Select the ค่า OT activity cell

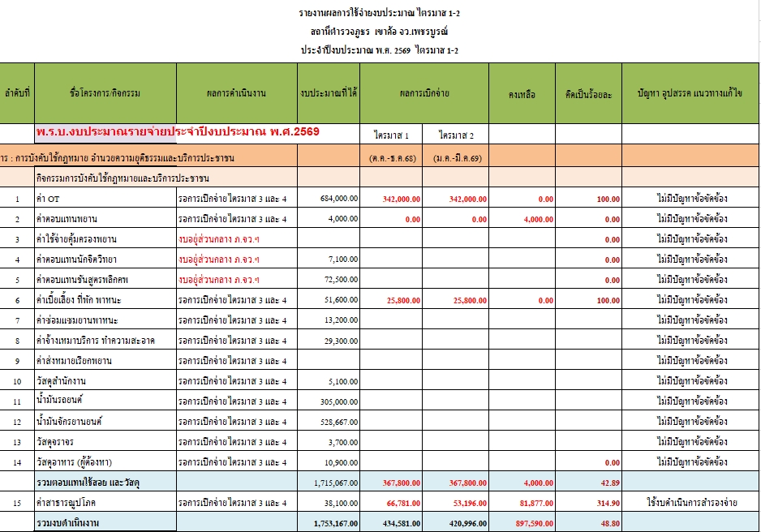point(105,199)
